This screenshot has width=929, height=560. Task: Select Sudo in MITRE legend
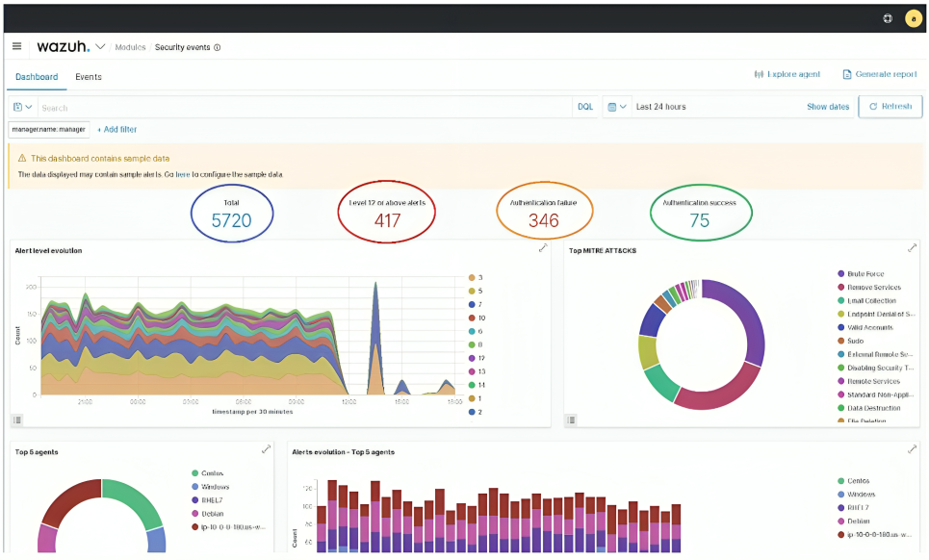pyautogui.click(x=851, y=341)
